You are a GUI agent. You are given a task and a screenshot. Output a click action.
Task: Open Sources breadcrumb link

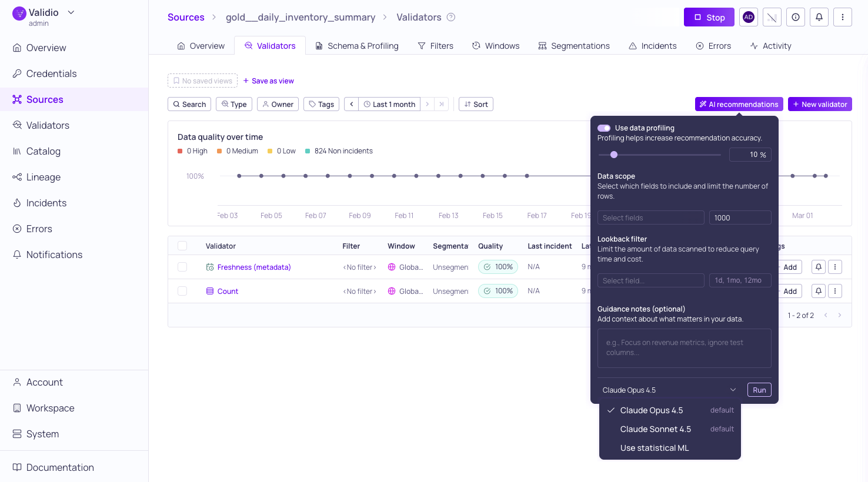tap(186, 17)
